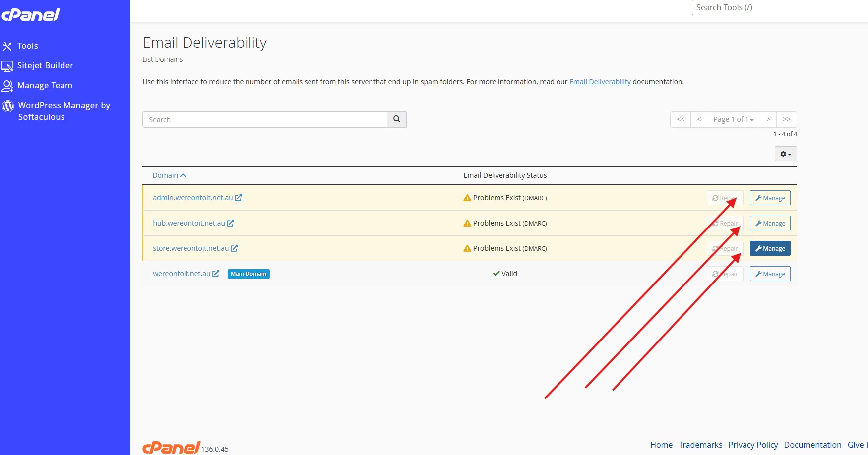The width and height of the screenshot is (868, 455).
Task: Click external link icon for hub.wereontoit.net.au
Action: [230, 223]
